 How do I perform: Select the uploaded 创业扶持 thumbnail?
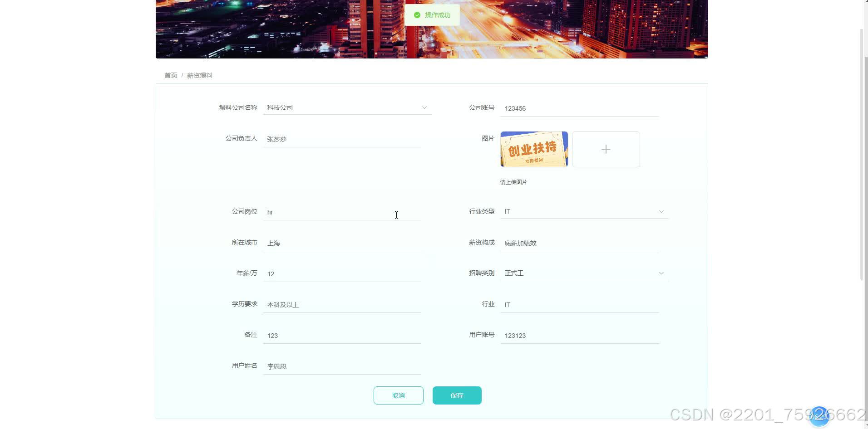point(534,149)
